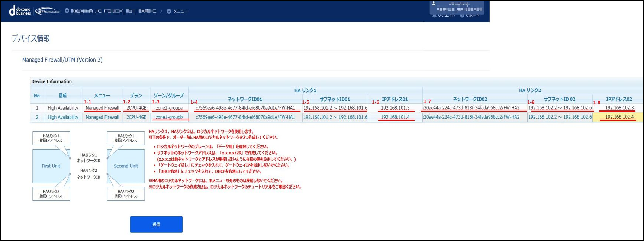Open the メニュー dropdown in header
This screenshot has height=241, width=644.
pyautogui.click(x=177, y=11)
